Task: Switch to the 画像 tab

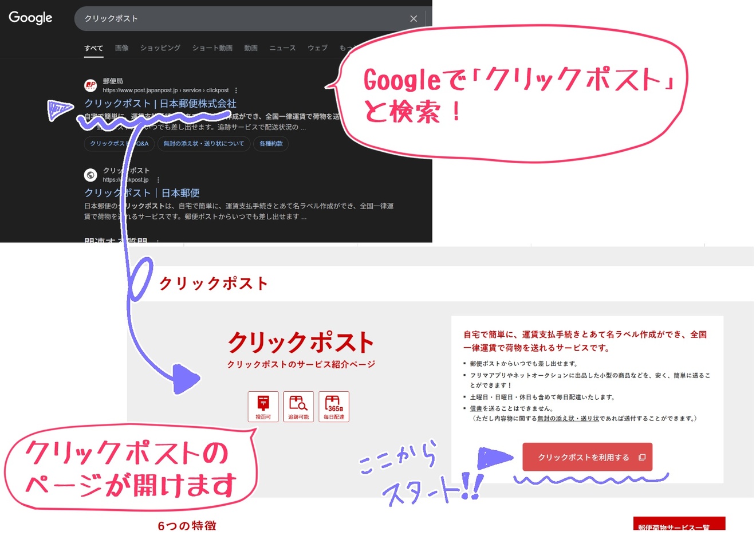Action: click(x=121, y=48)
